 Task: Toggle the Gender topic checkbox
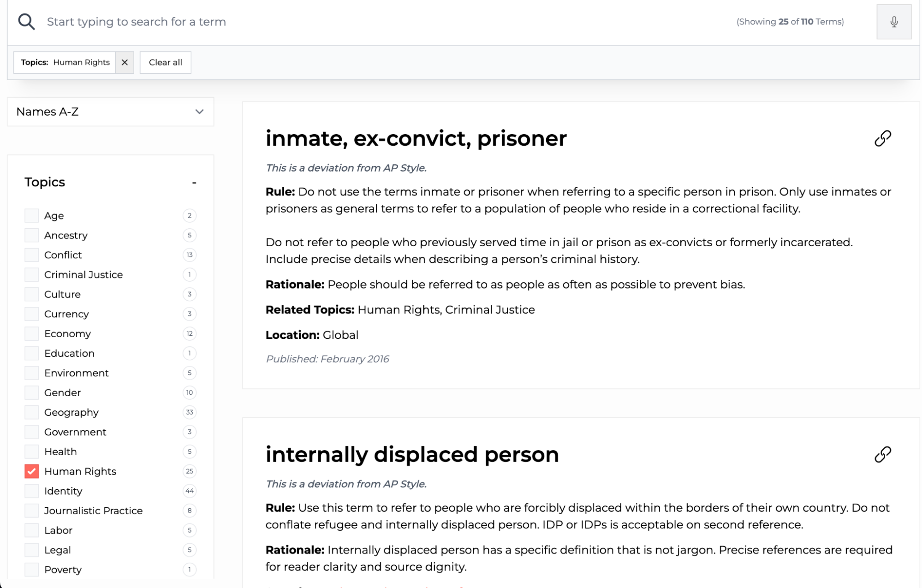(x=31, y=392)
